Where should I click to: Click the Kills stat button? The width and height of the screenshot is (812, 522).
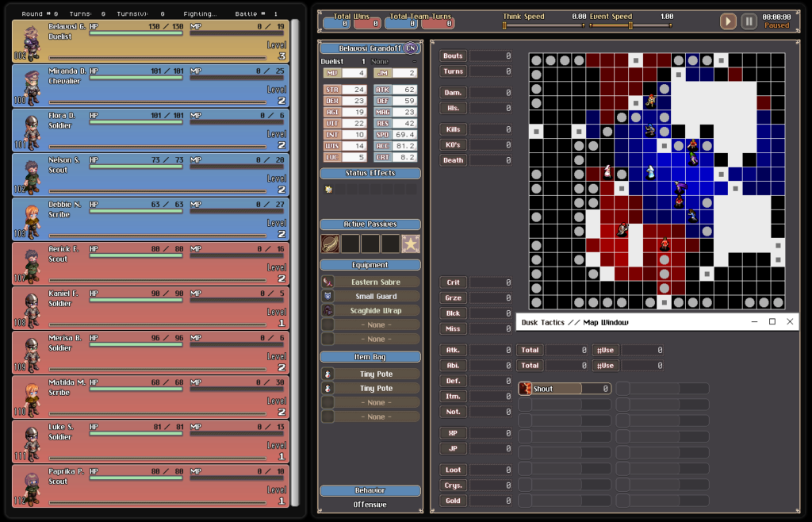click(x=453, y=129)
